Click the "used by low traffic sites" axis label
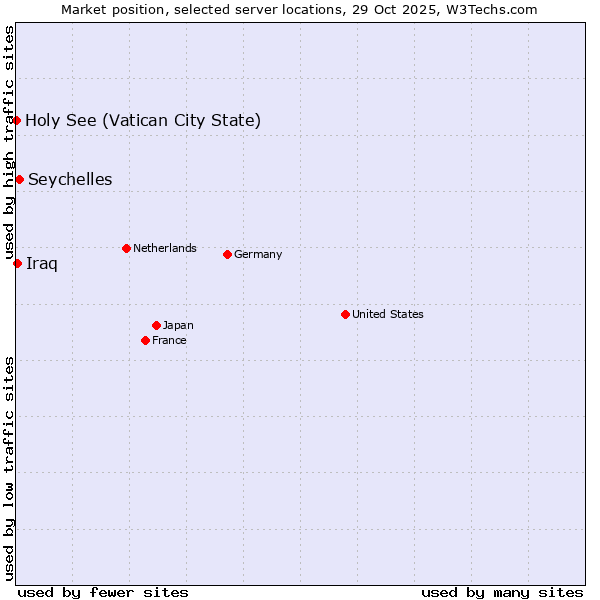This screenshot has height=600, width=600. 9,468
